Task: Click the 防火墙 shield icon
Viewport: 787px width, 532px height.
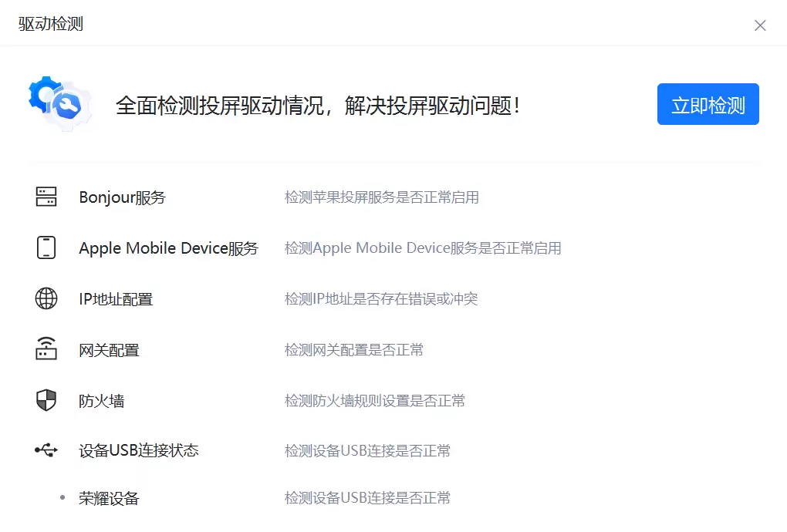Action: [x=46, y=400]
